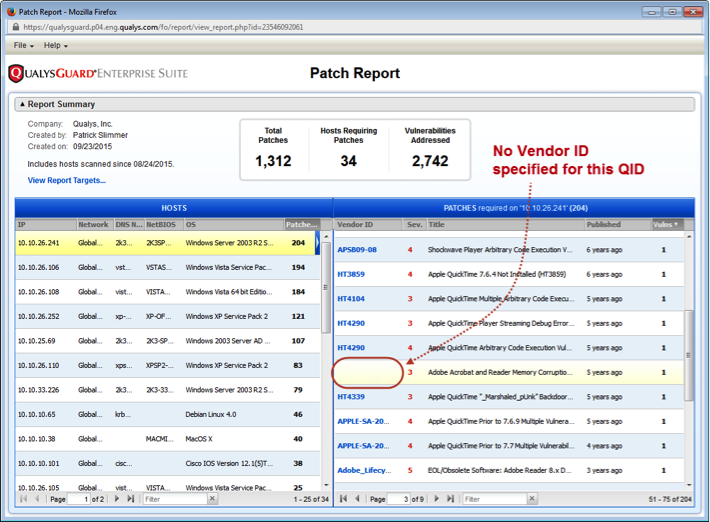Sort hosts by NetBIOS column header
Viewport: 710px width, 522px height.
click(164, 225)
